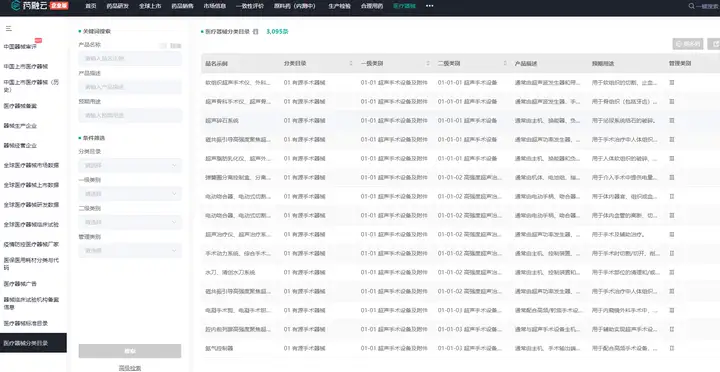Open 医疗器械备案 in the sidebar

click(x=20, y=106)
